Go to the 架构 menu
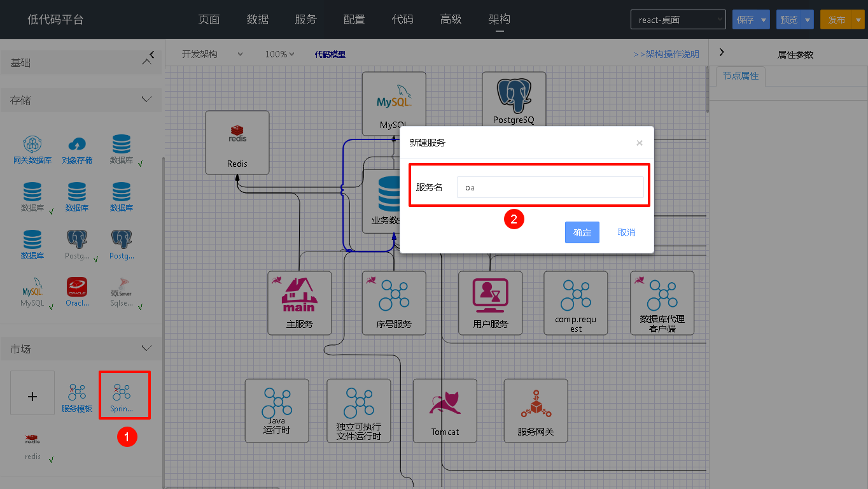 [499, 20]
